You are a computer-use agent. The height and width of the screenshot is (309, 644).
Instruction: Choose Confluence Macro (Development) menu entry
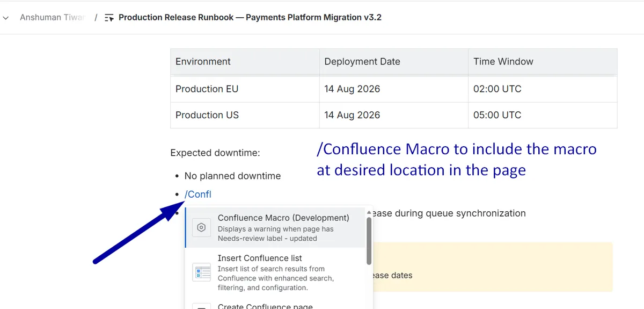coord(275,228)
